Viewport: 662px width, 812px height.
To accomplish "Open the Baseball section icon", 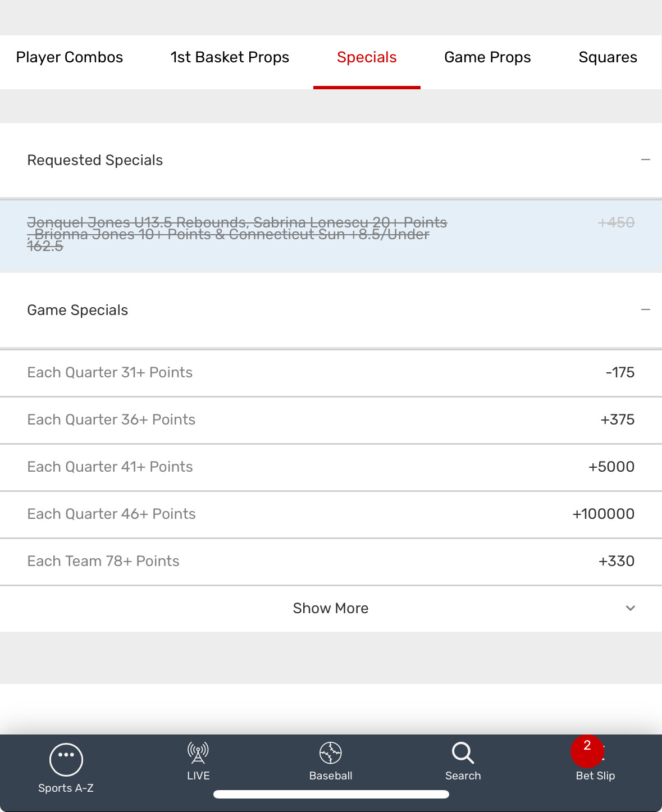I will click(331, 753).
